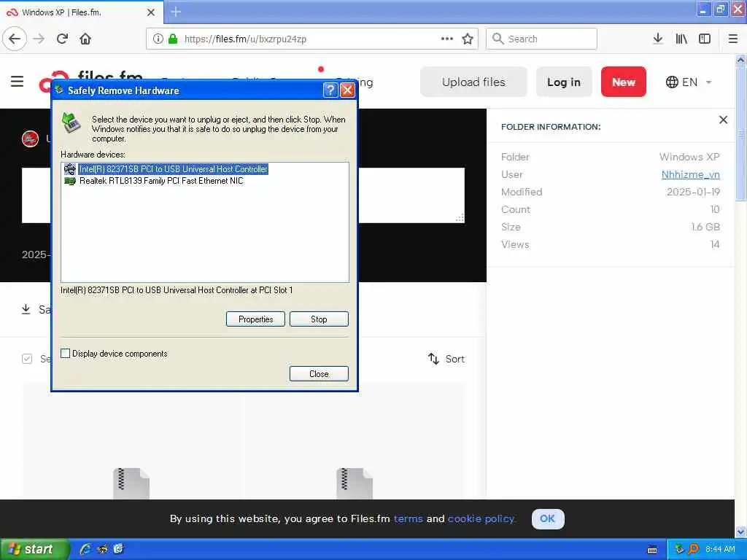The width and height of the screenshot is (747, 560).
Task: Click the green padlock security icon
Action: (x=173, y=39)
